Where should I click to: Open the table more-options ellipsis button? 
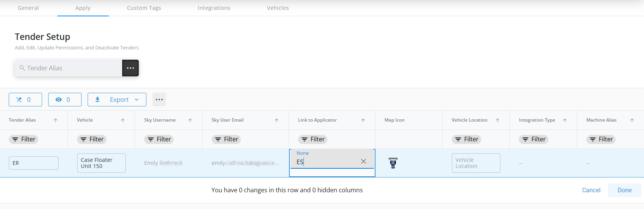click(159, 100)
